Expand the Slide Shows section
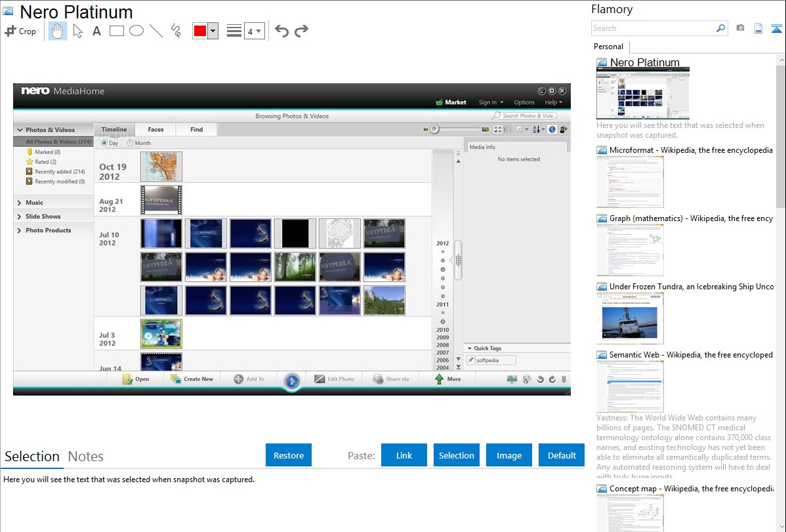 coord(19,216)
